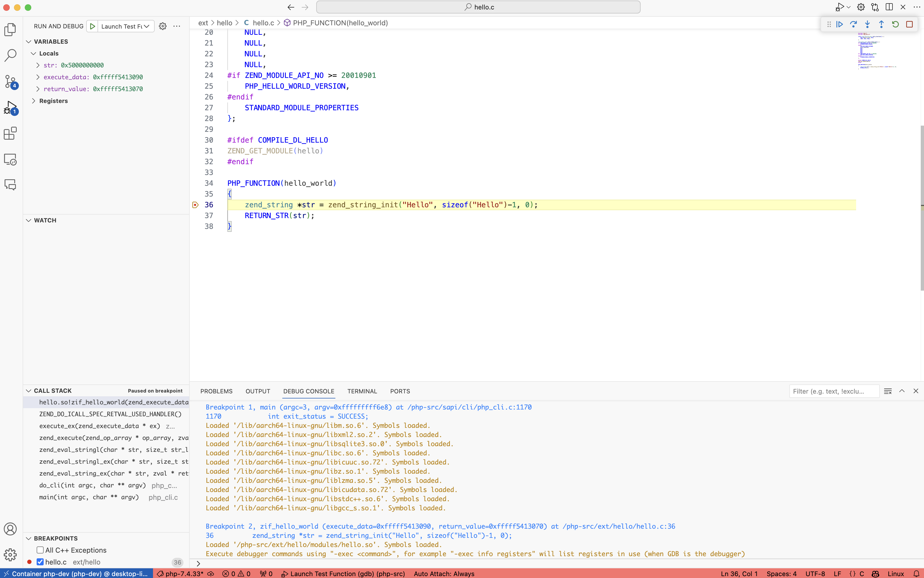Collapse the CALL STACK section
Image resolution: width=924 pixels, height=578 pixels.
pos(29,391)
